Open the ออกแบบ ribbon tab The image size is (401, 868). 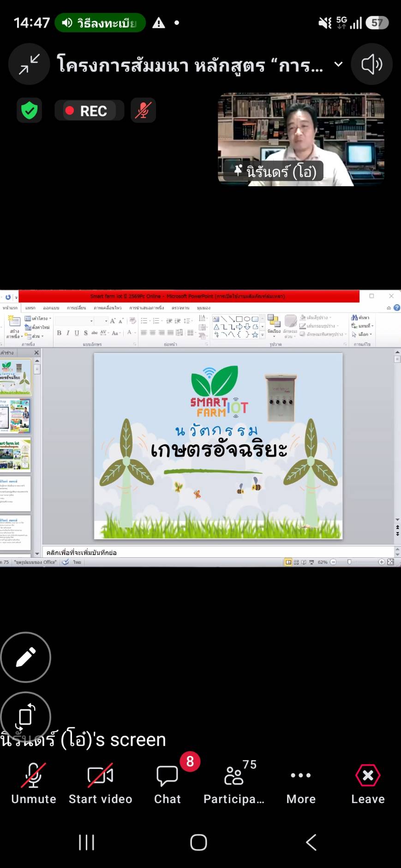coord(51,308)
